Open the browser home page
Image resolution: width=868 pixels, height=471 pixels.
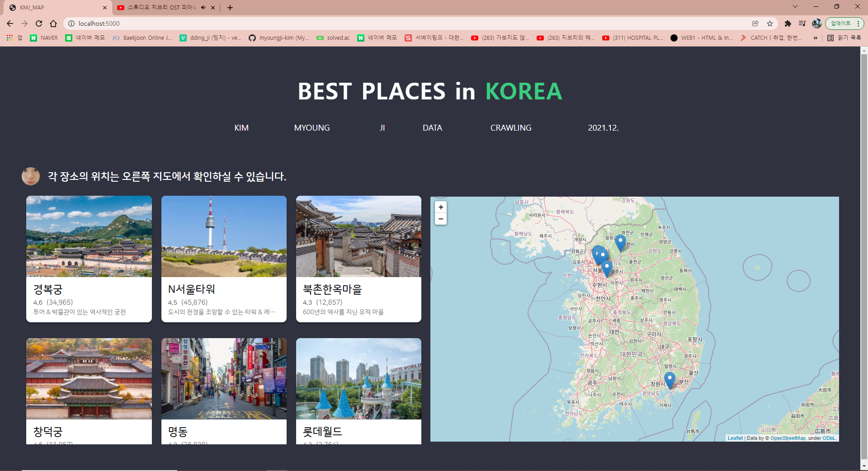pyautogui.click(x=53, y=24)
